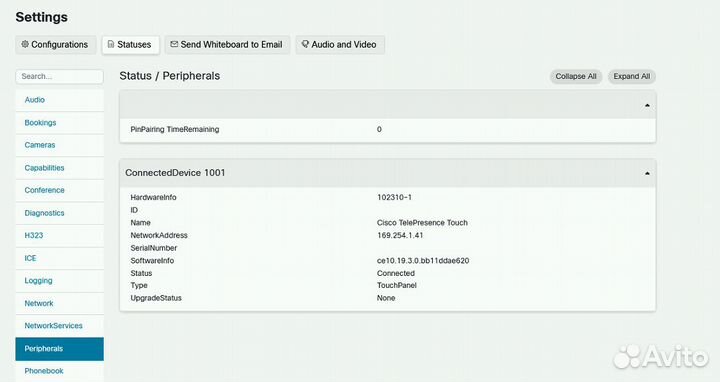
Task: Open the Configurations tab
Action: 56,45
